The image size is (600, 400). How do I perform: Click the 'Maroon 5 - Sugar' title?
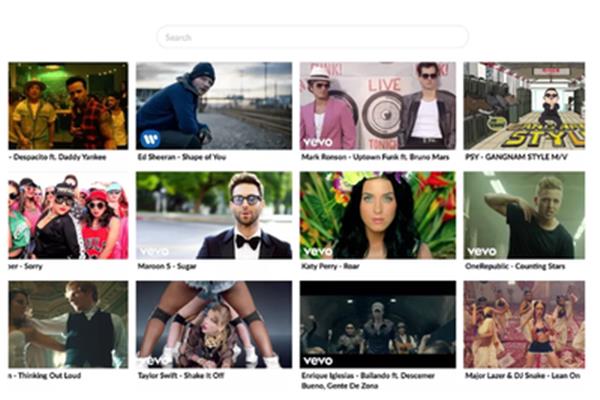click(x=167, y=266)
